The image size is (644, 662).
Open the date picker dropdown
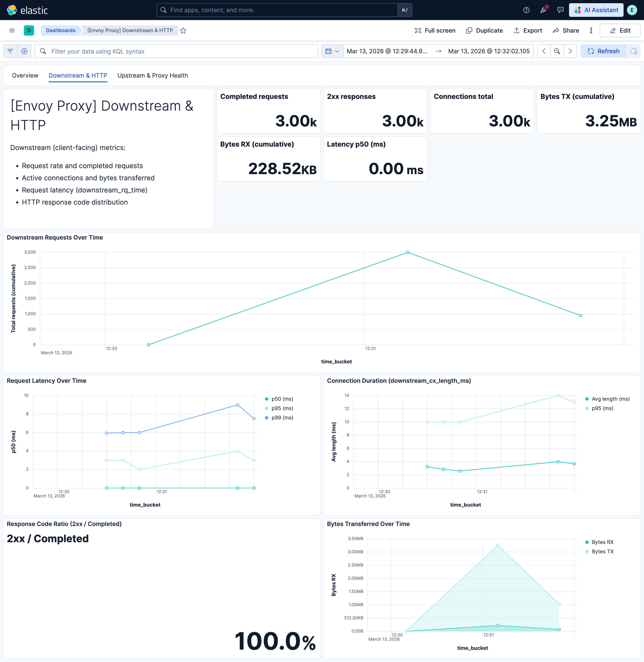332,51
